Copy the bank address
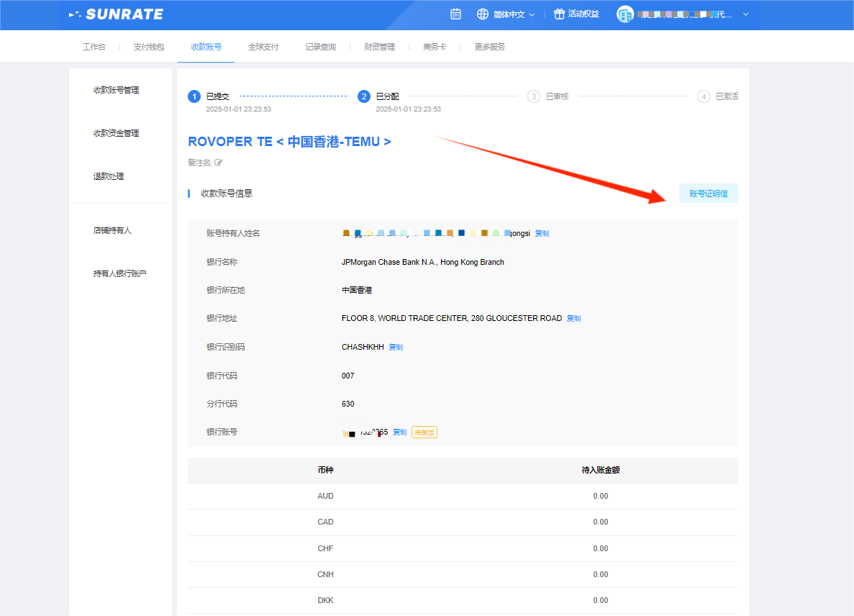The height and width of the screenshot is (616, 854). pyautogui.click(x=573, y=318)
